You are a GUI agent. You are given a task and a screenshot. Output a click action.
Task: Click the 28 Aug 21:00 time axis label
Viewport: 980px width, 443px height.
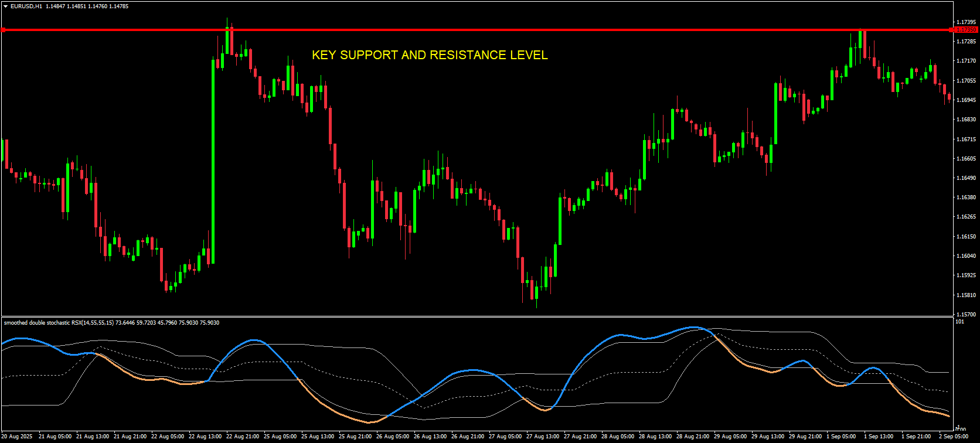pyautogui.click(x=693, y=437)
